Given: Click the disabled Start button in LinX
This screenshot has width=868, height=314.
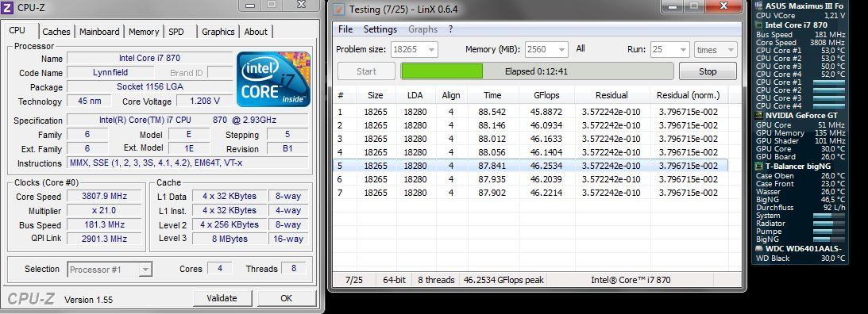Looking at the screenshot, I should (366, 71).
